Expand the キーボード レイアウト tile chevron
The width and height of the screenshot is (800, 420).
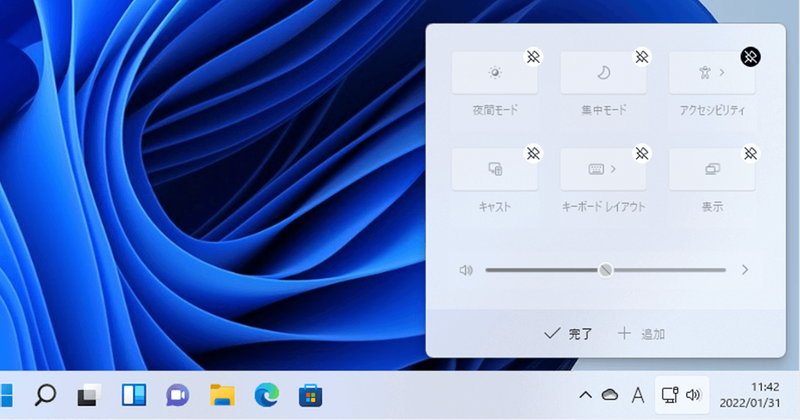[x=613, y=169]
